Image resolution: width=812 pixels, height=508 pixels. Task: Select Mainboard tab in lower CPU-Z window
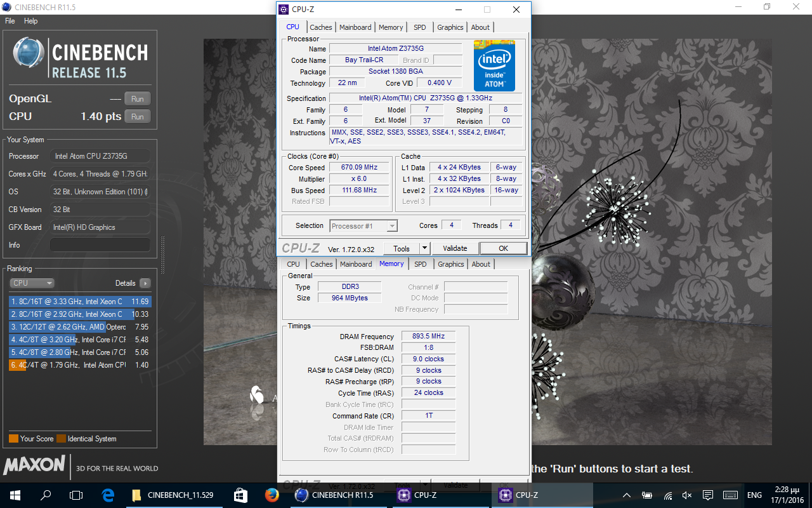click(x=356, y=264)
